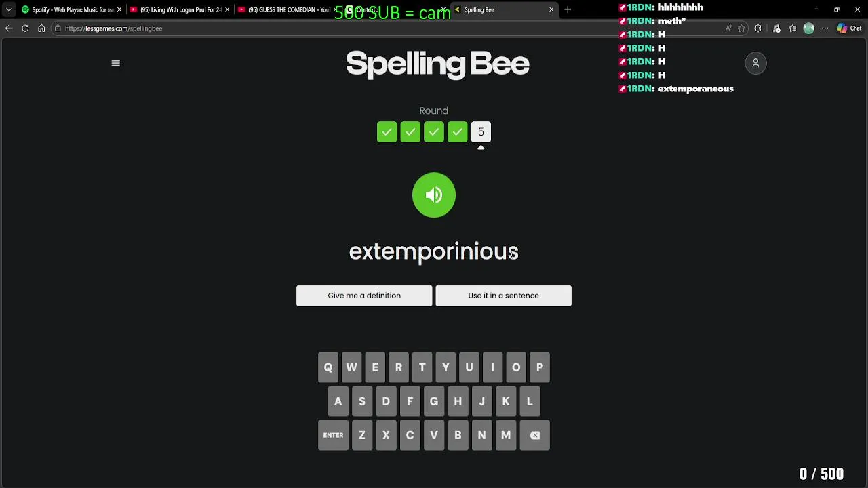The image size is (868, 488).
Task: Click the Read aloud icon in address bar
Action: (729, 28)
